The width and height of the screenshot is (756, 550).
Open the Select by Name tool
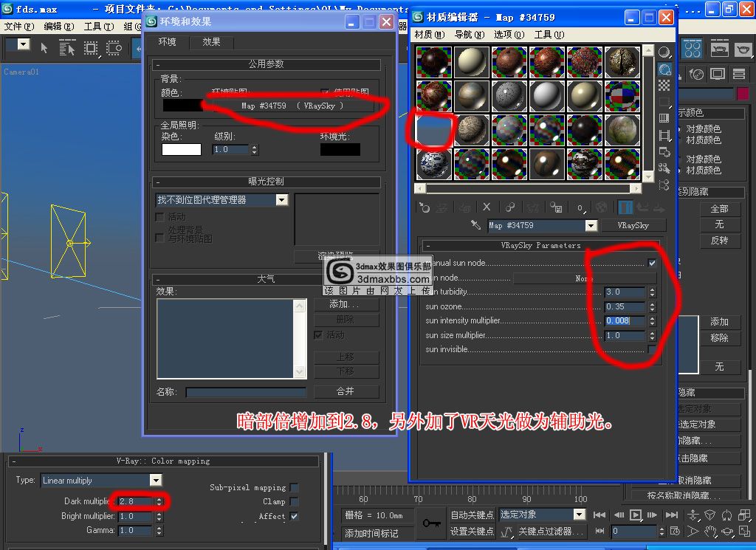[x=66, y=47]
